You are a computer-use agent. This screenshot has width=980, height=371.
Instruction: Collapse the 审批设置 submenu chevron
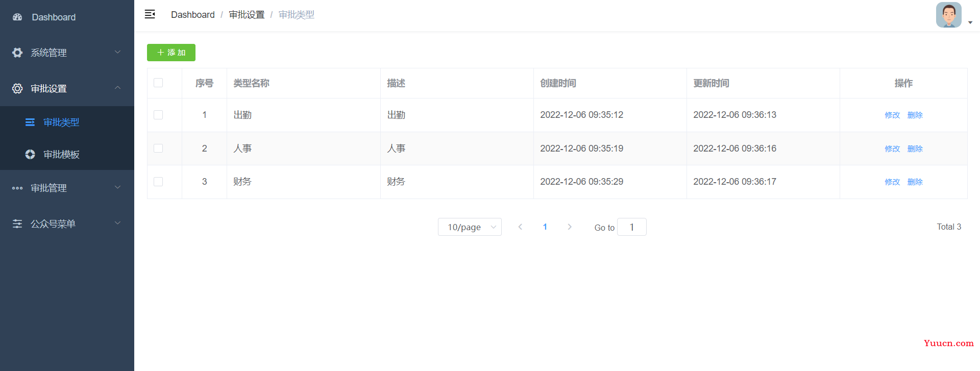click(118, 88)
